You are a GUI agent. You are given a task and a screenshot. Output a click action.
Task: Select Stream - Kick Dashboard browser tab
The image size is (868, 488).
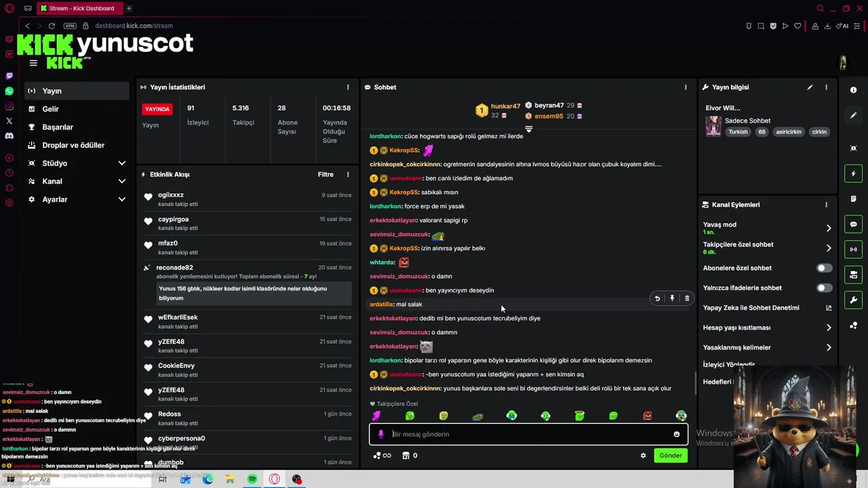click(79, 8)
